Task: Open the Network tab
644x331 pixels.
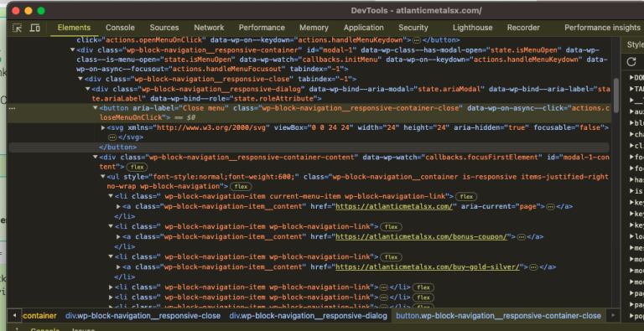Action: pos(209,28)
